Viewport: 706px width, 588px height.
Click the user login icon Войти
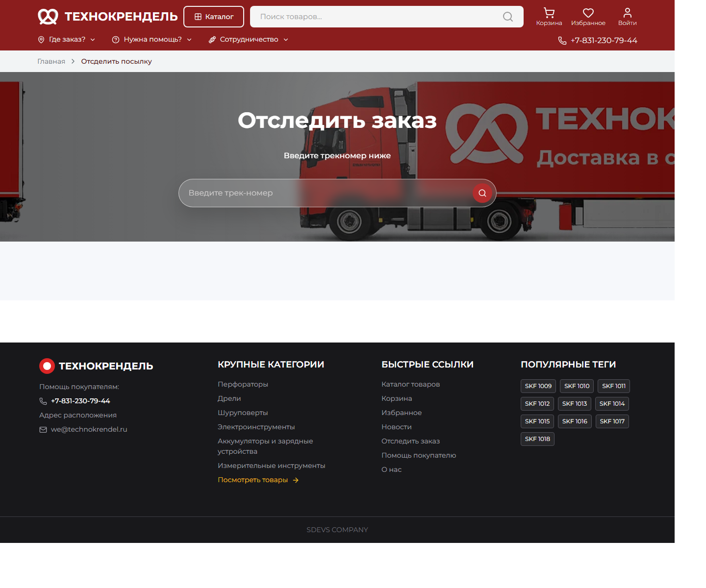[x=628, y=17]
